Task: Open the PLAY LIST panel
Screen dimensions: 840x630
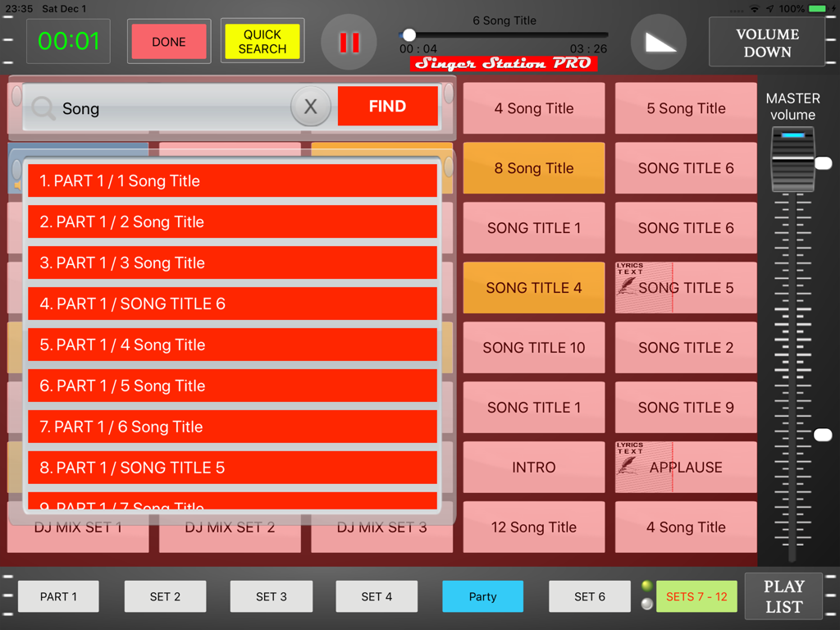Action: click(783, 596)
